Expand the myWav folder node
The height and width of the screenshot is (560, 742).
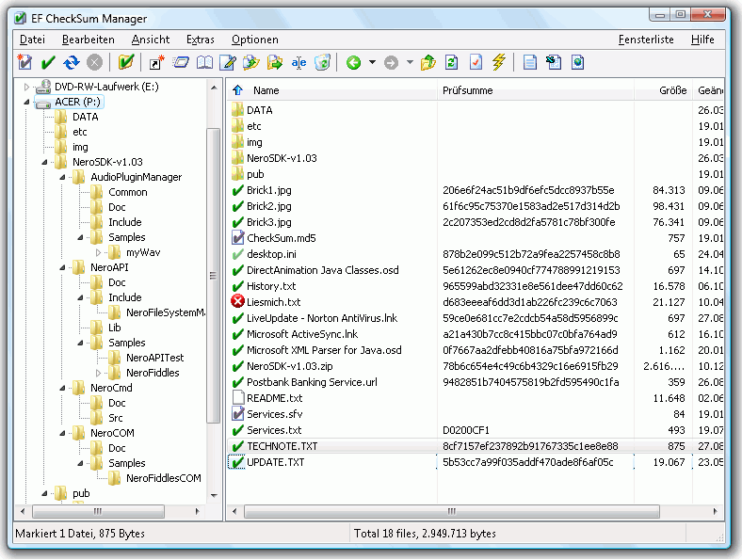[98, 252]
